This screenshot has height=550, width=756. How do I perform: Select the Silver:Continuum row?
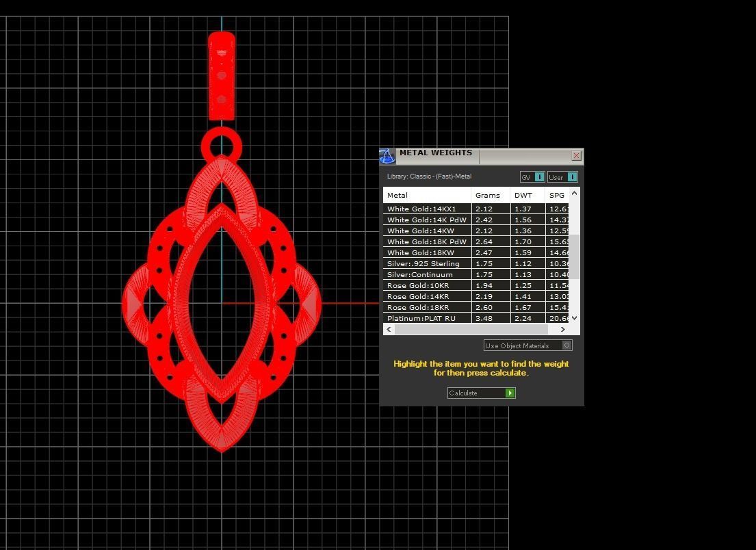click(476, 275)
